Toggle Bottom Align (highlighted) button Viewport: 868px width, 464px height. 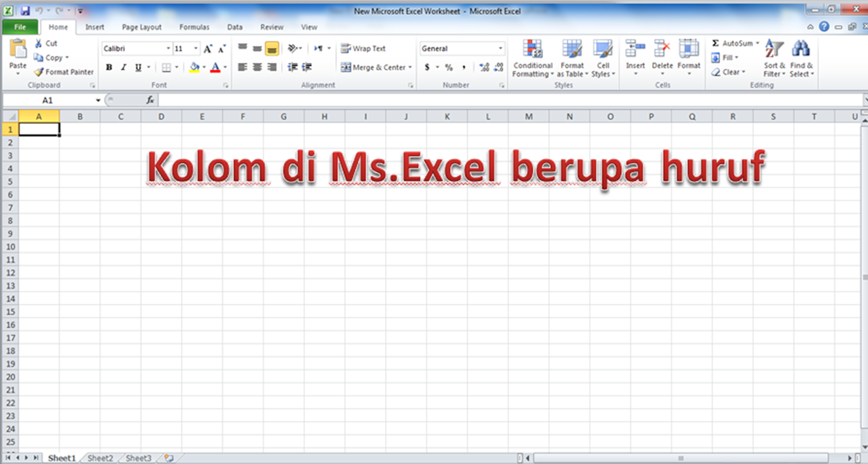coord(272,48)
